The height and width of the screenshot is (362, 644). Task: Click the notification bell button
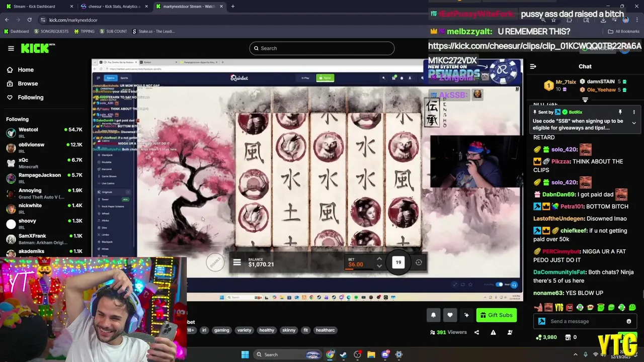pyautogui.click(x=433, y=315)
